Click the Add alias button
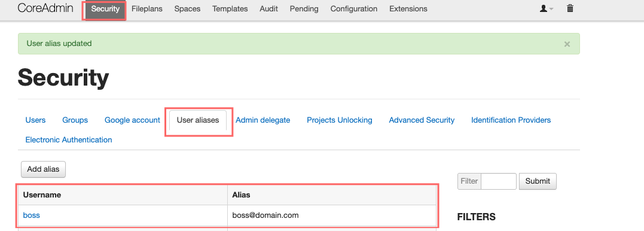The image size is (644, 231). coord(43,169)
